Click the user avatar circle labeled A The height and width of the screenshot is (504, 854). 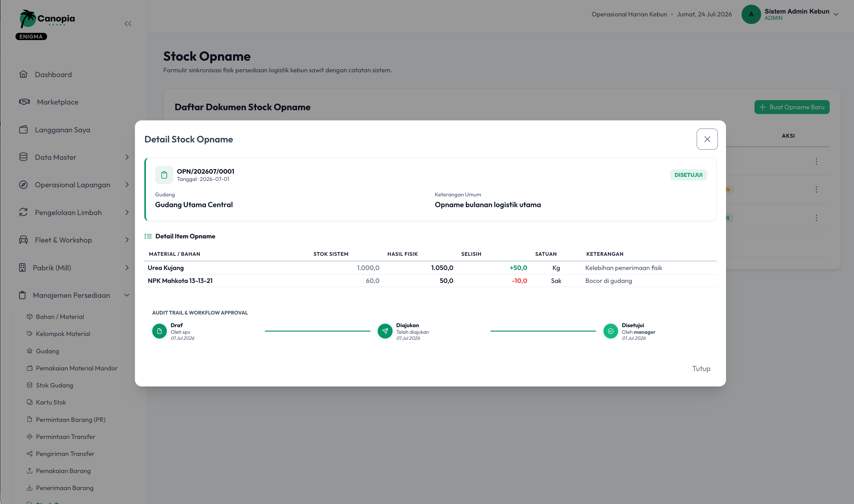point(751,14)
